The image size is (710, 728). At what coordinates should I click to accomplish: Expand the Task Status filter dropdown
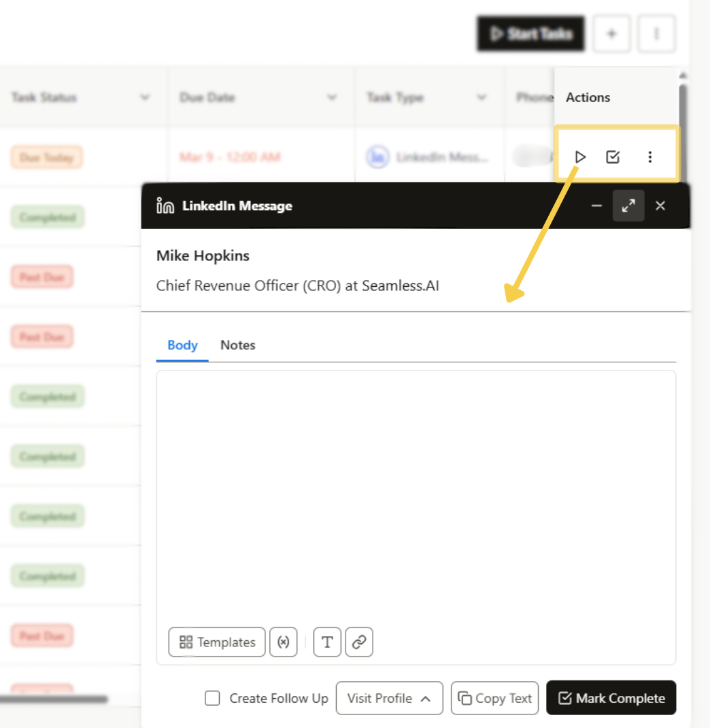[x=144, y=97]
